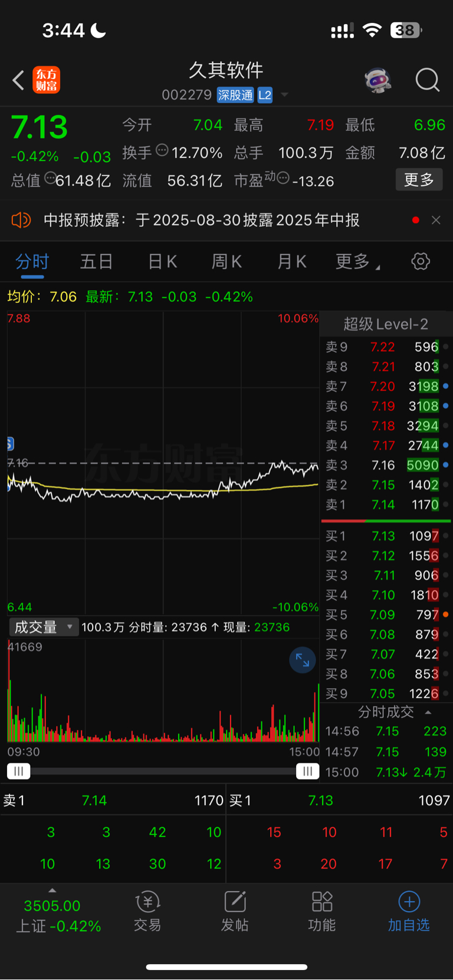
Task: Dismiss the 中报预披露 notice banner
Action: coord(436,220)
